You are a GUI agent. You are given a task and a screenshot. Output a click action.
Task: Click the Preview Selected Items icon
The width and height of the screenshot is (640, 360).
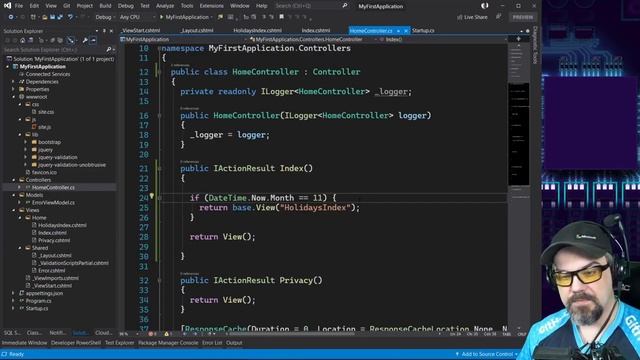point(93,40)
